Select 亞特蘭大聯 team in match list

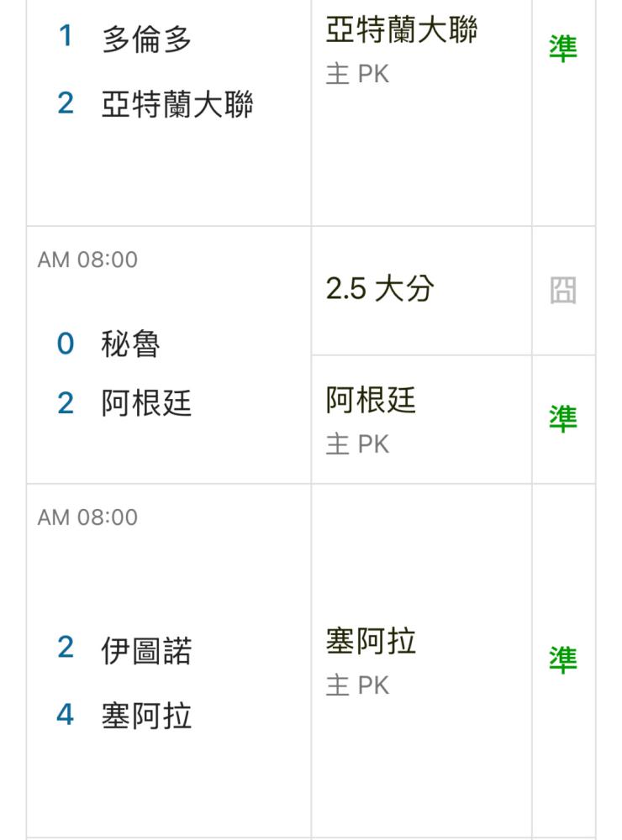point(177,104)
